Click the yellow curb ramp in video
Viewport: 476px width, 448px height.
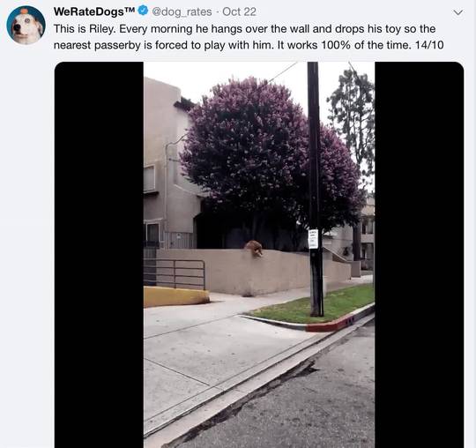(x=176, y=296)
